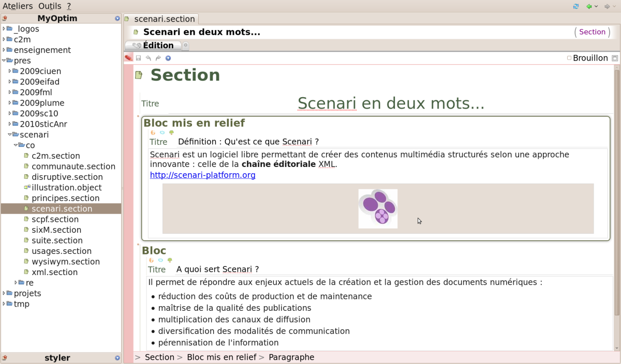The width and height of the screenshot is (621, 364).
Task: Select sixM.section in the tree
Action: 56,230
